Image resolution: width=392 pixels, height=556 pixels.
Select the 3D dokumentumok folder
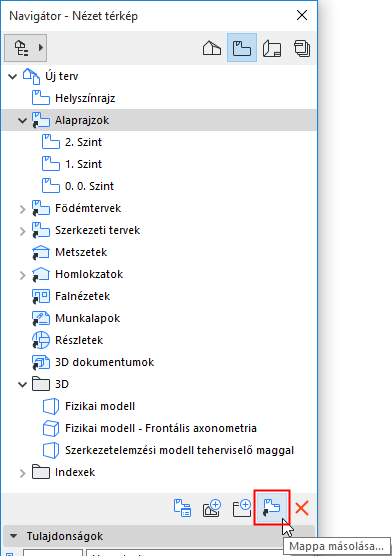pos(105,362)
